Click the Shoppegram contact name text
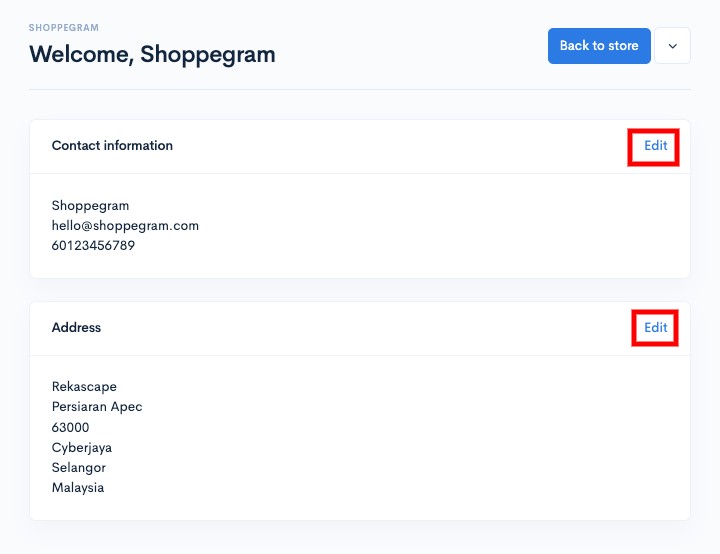The width and height of the screenshot is (720, 554). coord(90,206)
